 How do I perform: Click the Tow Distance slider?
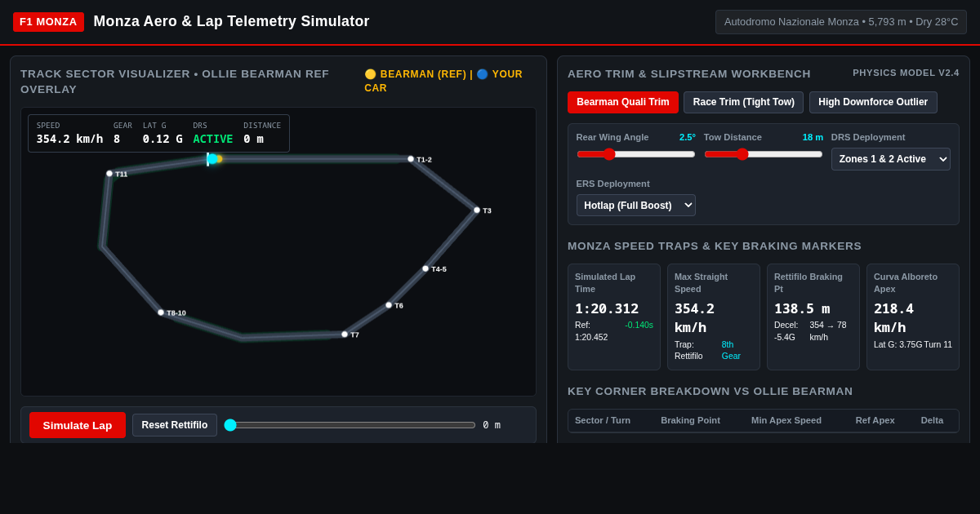pos(764,154)
